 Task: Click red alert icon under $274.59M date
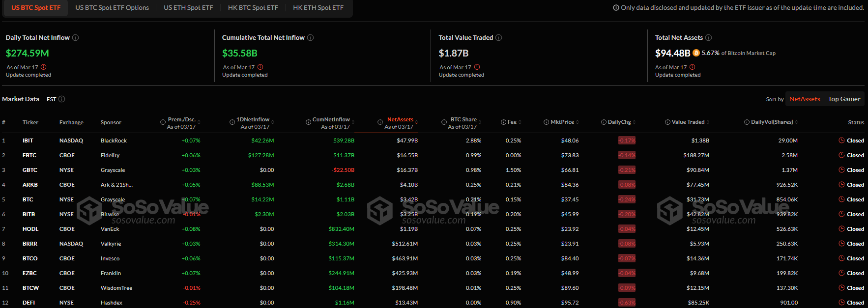(44, 67)
